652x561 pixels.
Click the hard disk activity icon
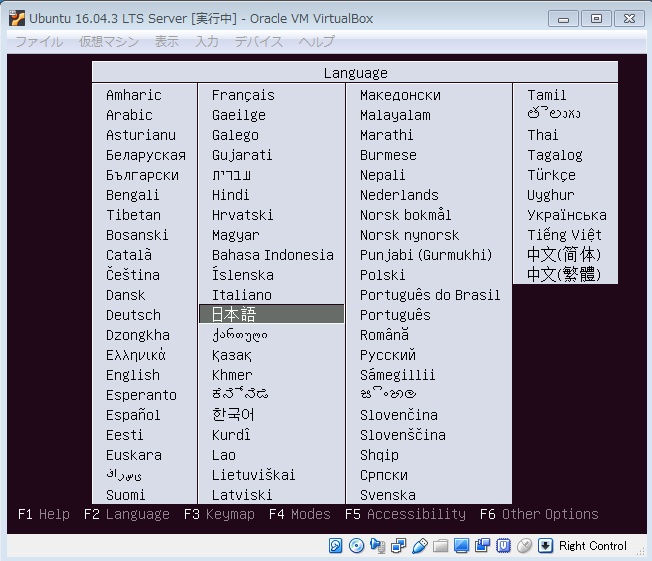[337, 546]
